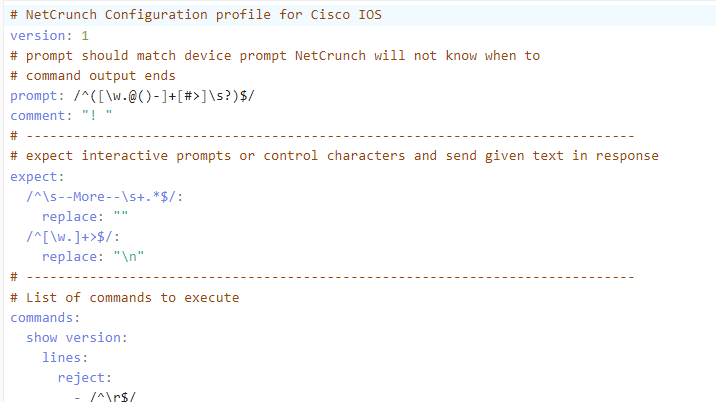Click the 'expect interactive prompts' comment line
The image size is (716, 402).
click(x=334, y=156)
